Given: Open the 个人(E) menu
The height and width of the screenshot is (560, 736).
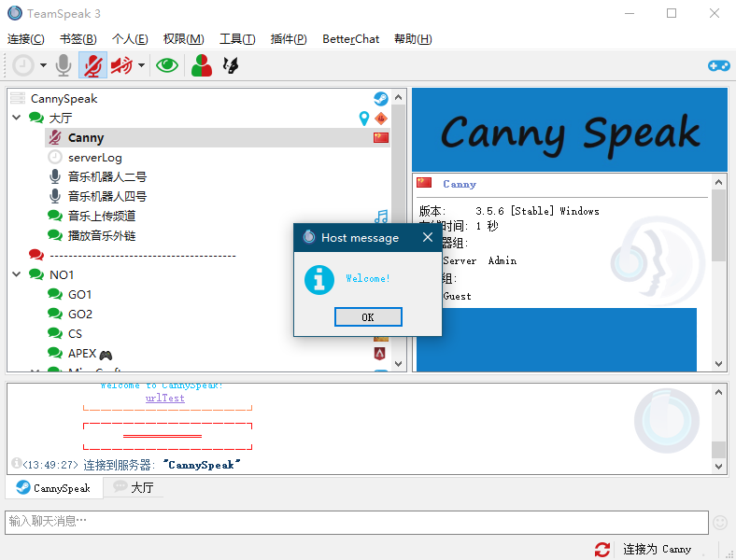Looking at the screenshot, I should click(x=130, y=39).
